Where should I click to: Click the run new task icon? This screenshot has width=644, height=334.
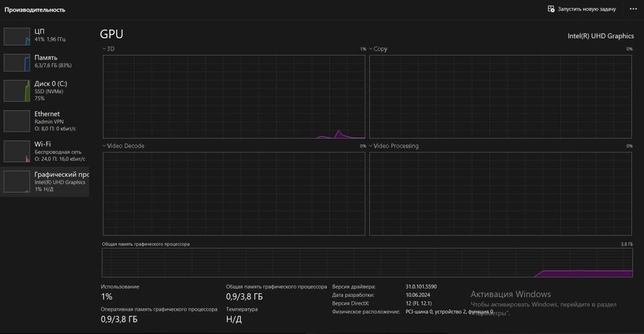pos(551,9)
